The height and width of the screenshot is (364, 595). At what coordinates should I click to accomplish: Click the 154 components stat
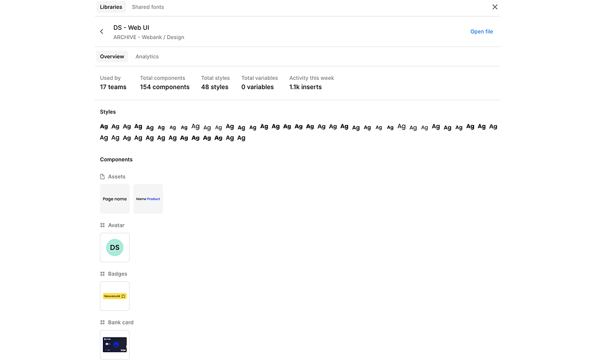164,87
